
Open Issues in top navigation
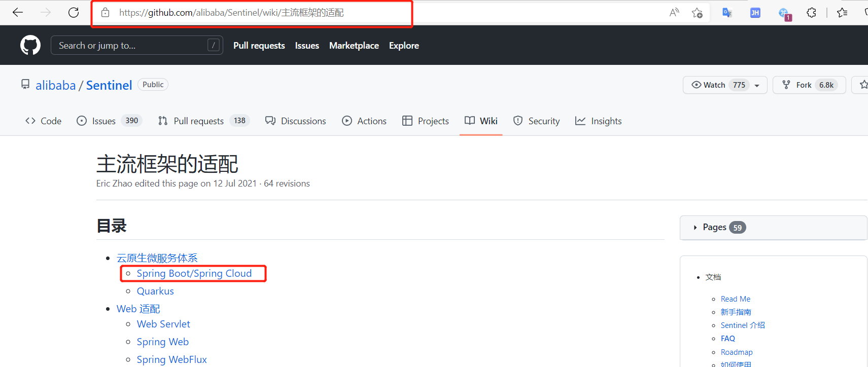coord(307,46)
